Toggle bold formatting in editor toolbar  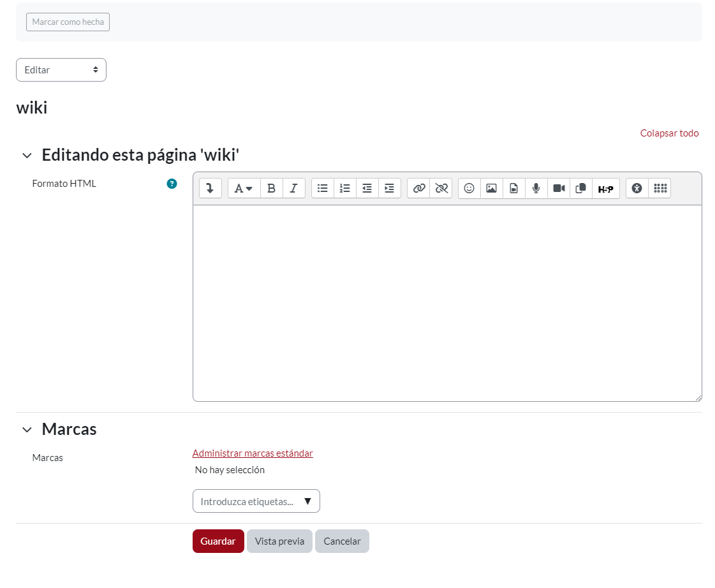[x=272, y=188]
